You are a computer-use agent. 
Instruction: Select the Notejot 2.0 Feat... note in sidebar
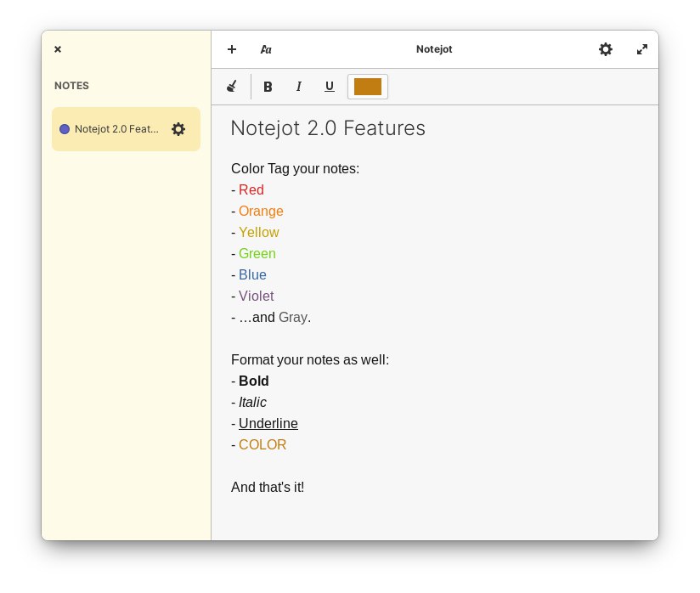126,129
